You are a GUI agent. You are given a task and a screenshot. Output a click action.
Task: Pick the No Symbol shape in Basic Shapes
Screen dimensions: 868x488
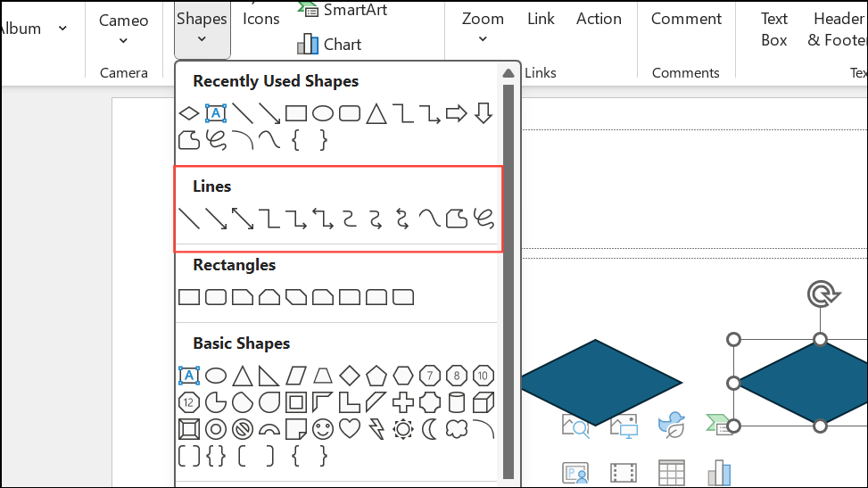(x=243, y=429)
